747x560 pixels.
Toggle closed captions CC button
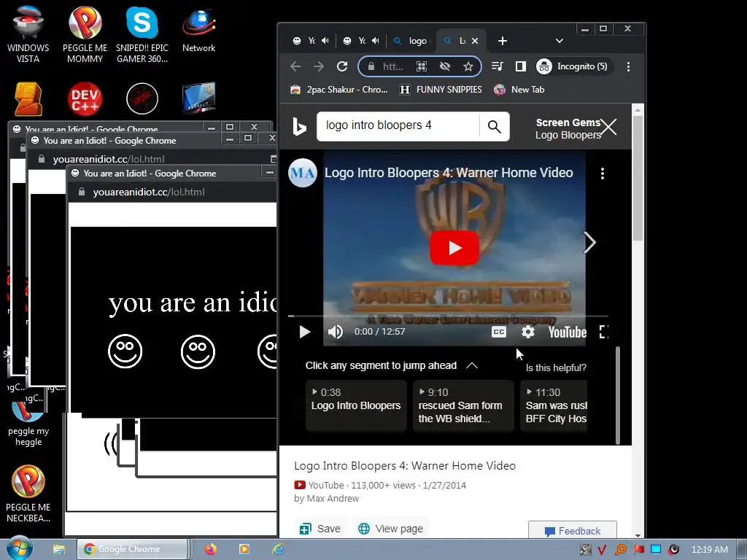pos(499,332)
